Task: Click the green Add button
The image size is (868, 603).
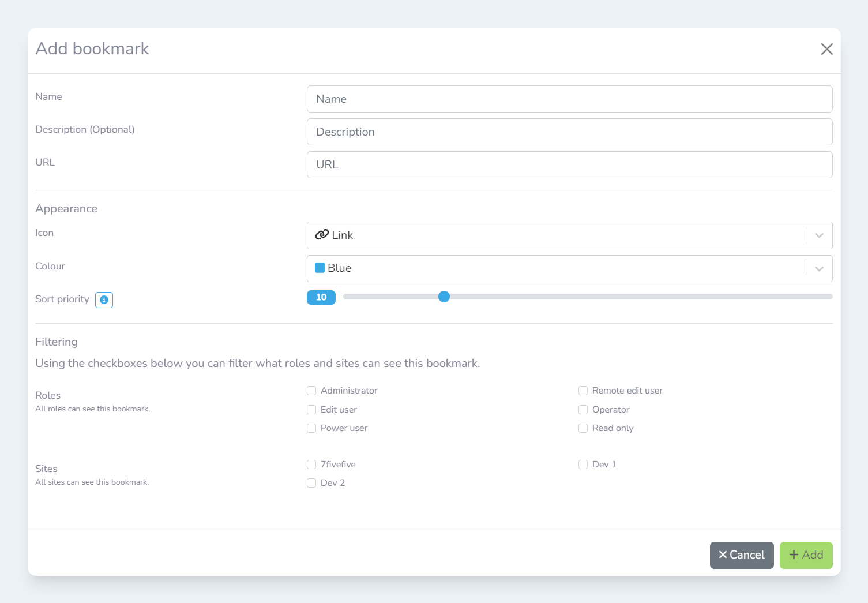Action: pyautogui.click(x=806, y=555)
